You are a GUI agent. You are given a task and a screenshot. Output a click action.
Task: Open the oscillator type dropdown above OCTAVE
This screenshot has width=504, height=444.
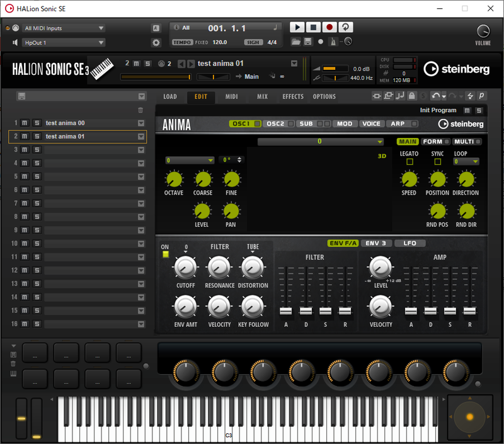point(190,160)
